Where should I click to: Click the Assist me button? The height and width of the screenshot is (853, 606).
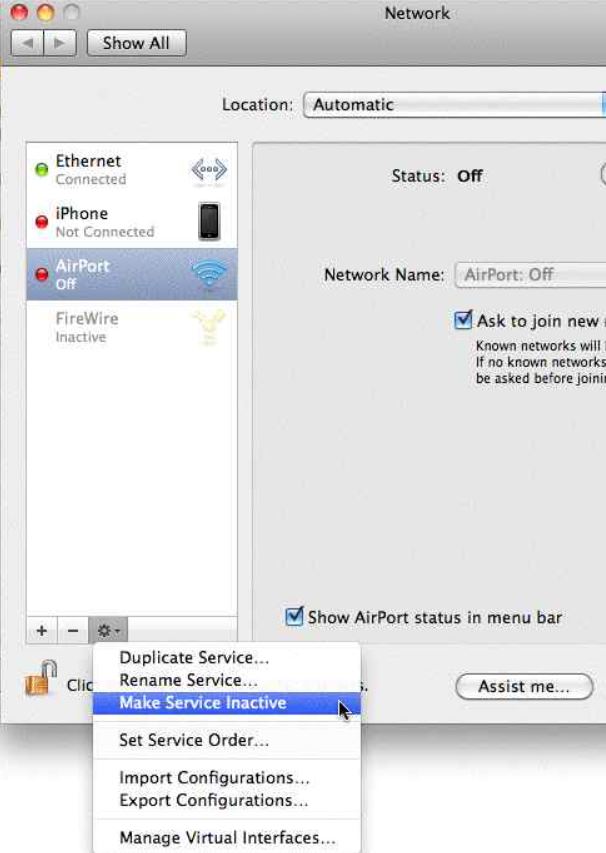pos(524,687)
